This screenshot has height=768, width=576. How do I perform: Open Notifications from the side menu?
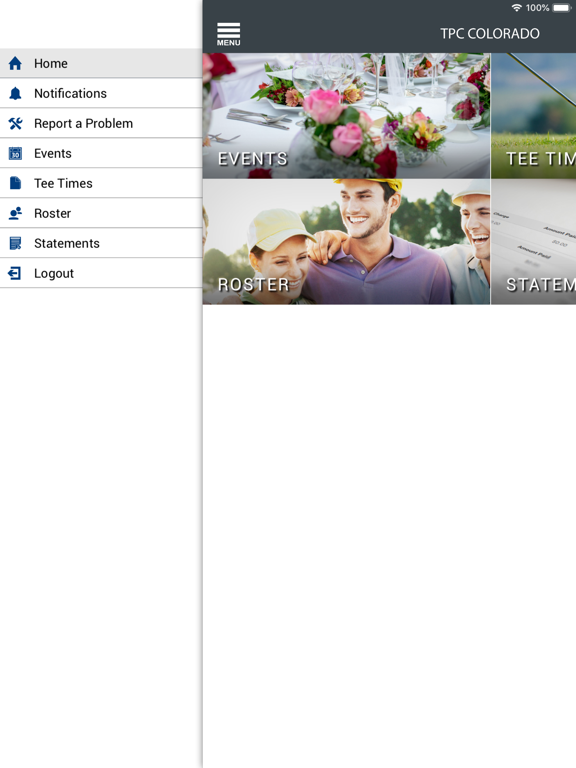(x=101, y=93)
